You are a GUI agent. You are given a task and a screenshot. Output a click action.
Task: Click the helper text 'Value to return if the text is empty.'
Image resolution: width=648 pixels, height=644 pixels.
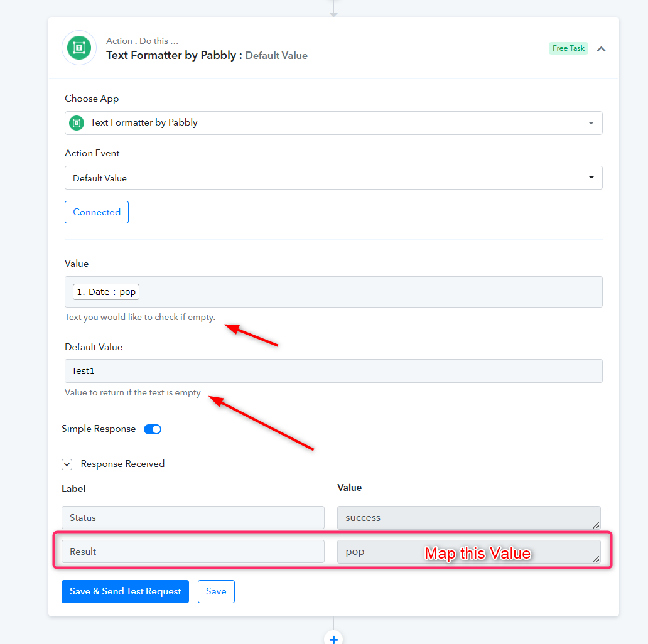[x=134, y=392]
